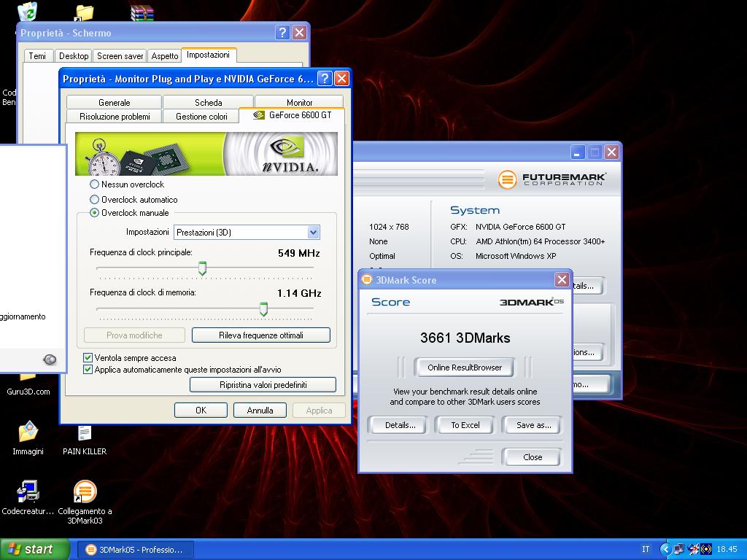Click the 3DMark05 - Professio... taskbar button

coord(135,550)
